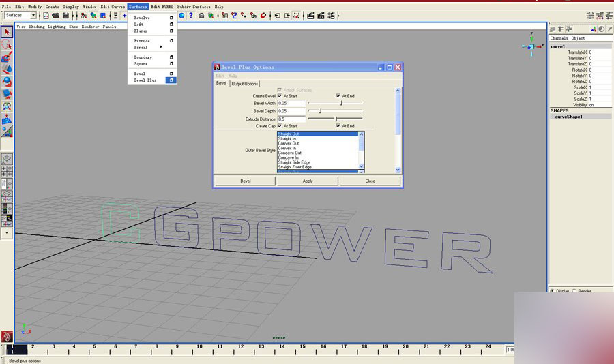Open the option box beside Extrude
614x364 pixels.
click(x=171, y=41)
